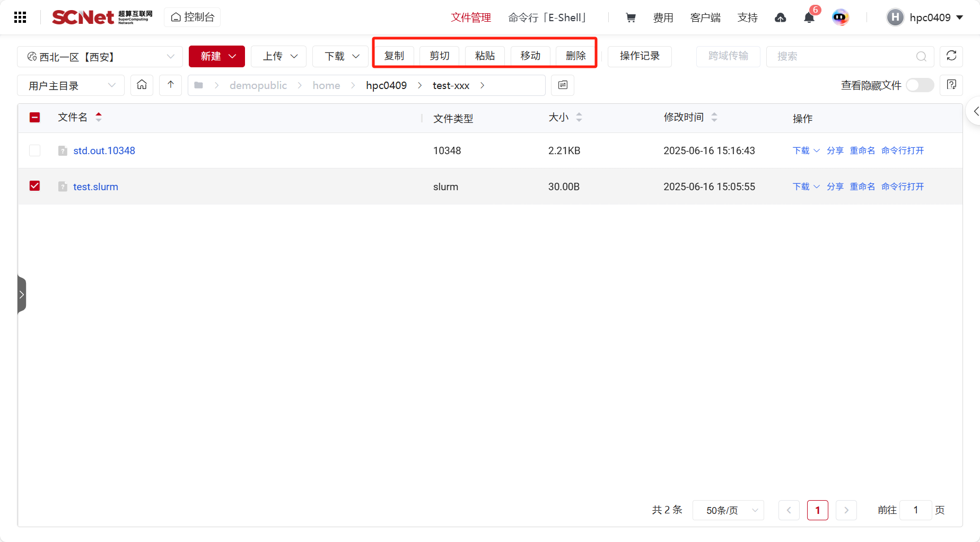The height and width of the screenshot is (542, 980).
Task: Click the 删除 button
Action: click(575, 56)
